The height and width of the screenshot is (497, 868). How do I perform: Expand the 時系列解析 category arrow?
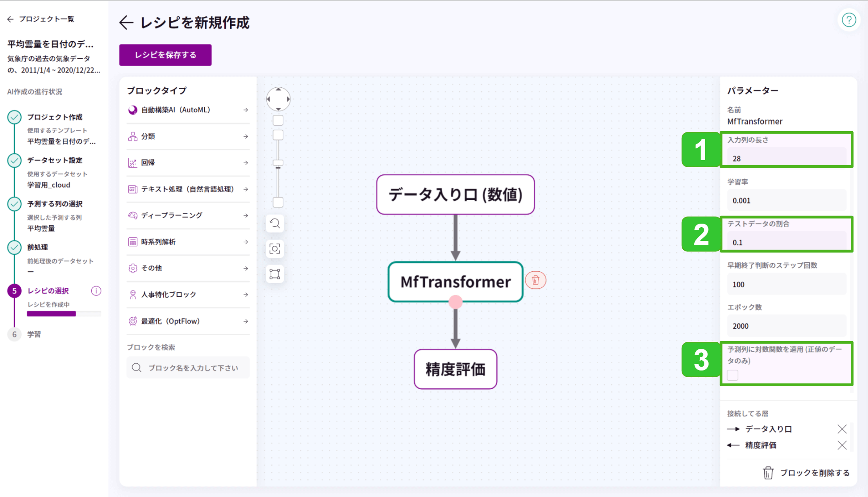point(246,242)
